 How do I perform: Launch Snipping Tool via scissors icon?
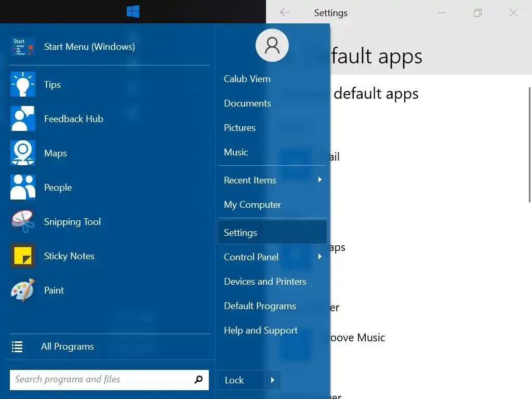click(x=23, y=221)
